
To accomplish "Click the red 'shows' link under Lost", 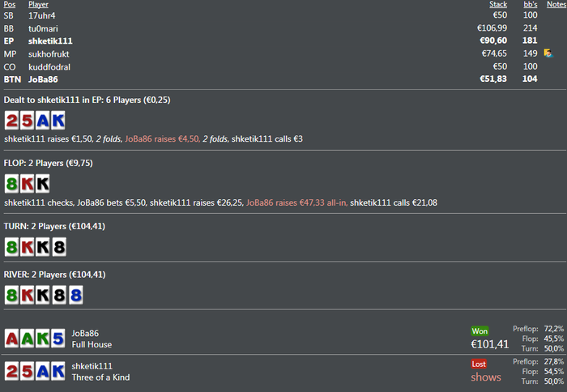I will coord(486,377).
